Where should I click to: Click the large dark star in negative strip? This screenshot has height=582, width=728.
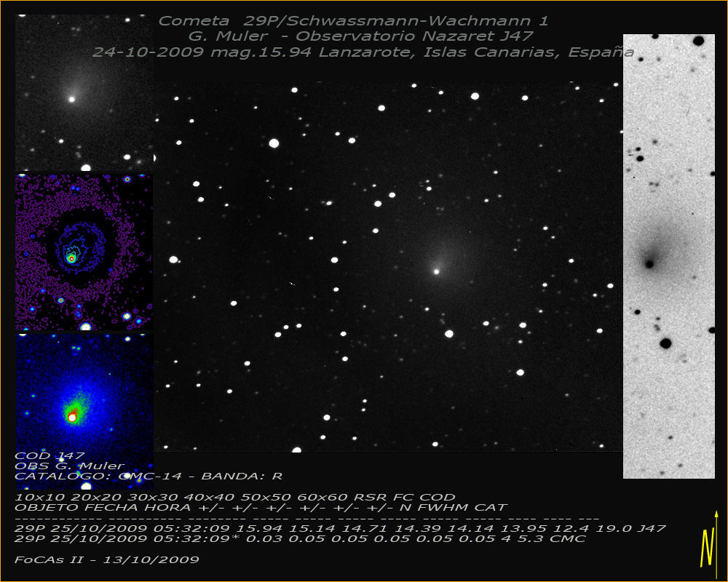(x=665, y=343)
